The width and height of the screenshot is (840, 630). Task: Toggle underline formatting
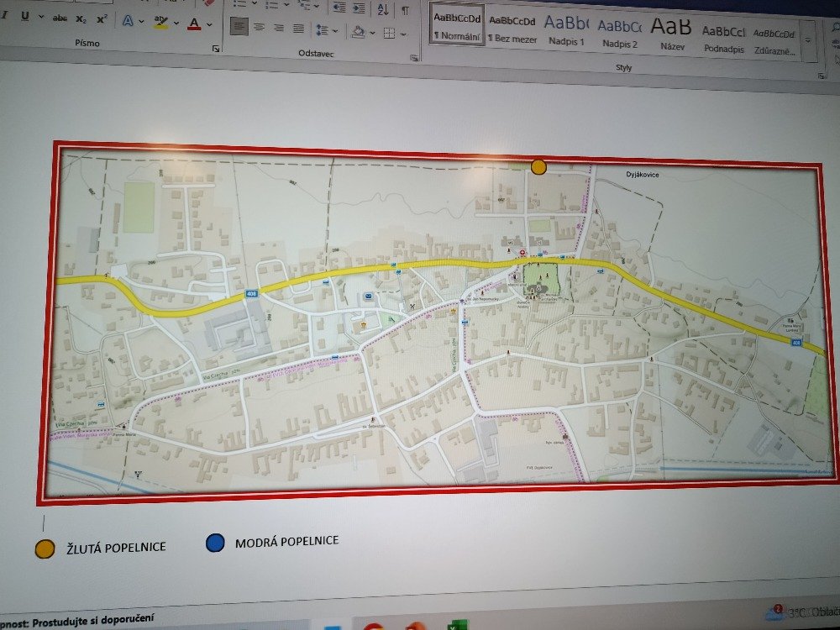pyautogui.click(x=24, y=16)
